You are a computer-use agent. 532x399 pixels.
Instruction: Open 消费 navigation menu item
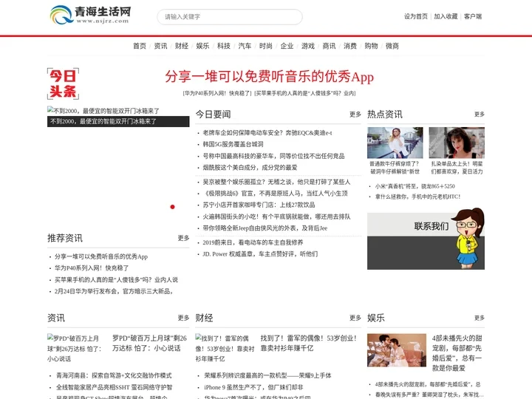tap(349, 46)
